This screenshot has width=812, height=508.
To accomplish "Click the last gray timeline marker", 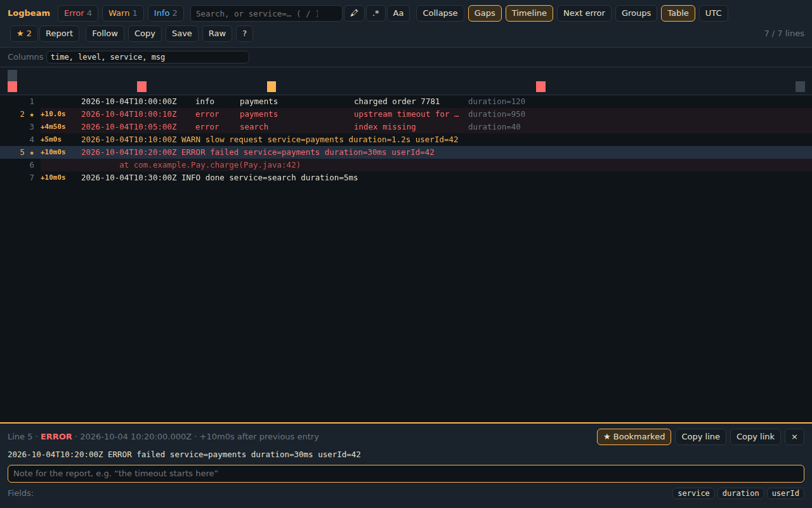I will coord(800,87).
